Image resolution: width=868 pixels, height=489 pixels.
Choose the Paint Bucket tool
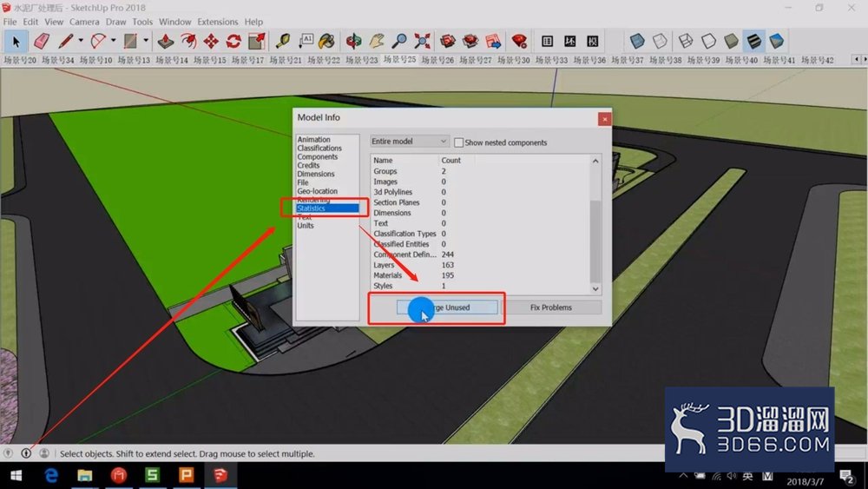tap(328, 41)
